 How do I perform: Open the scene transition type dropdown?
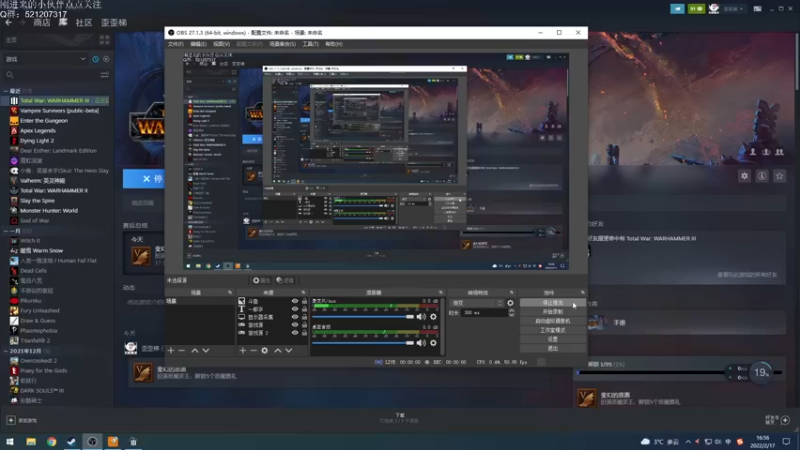pyautogui.click(x=477, y=303)
